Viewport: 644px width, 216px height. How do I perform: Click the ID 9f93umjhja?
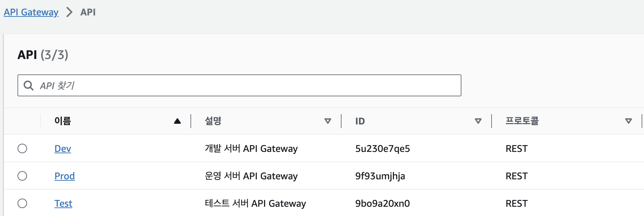coord(380,176)
